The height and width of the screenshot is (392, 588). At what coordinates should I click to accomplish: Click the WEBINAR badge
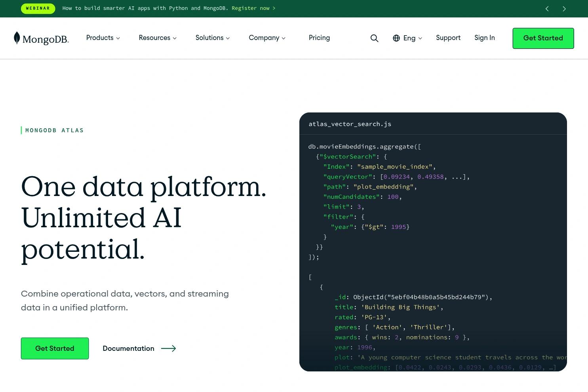38,8
